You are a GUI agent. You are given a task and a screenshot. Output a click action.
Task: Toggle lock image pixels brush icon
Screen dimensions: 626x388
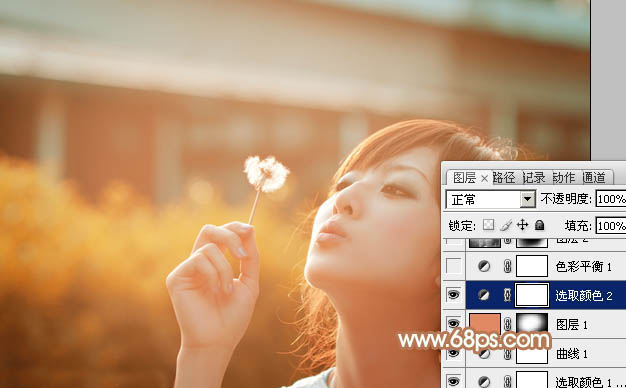pos(506,225)
